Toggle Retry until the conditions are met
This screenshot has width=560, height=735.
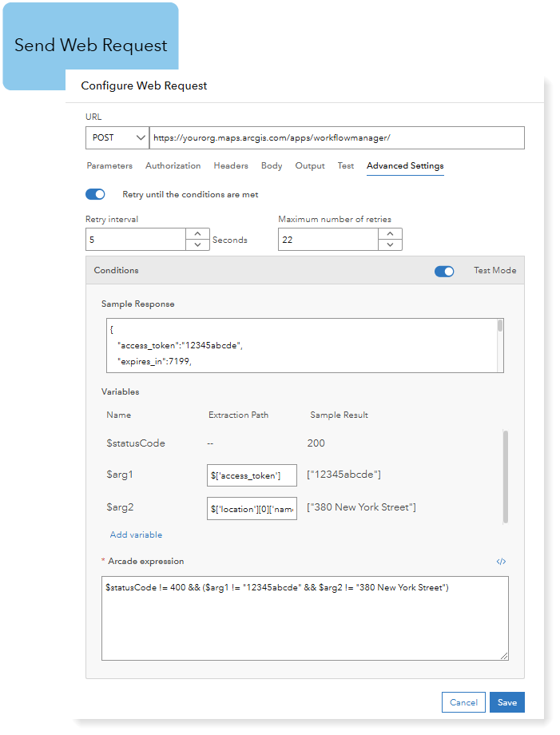95,194
